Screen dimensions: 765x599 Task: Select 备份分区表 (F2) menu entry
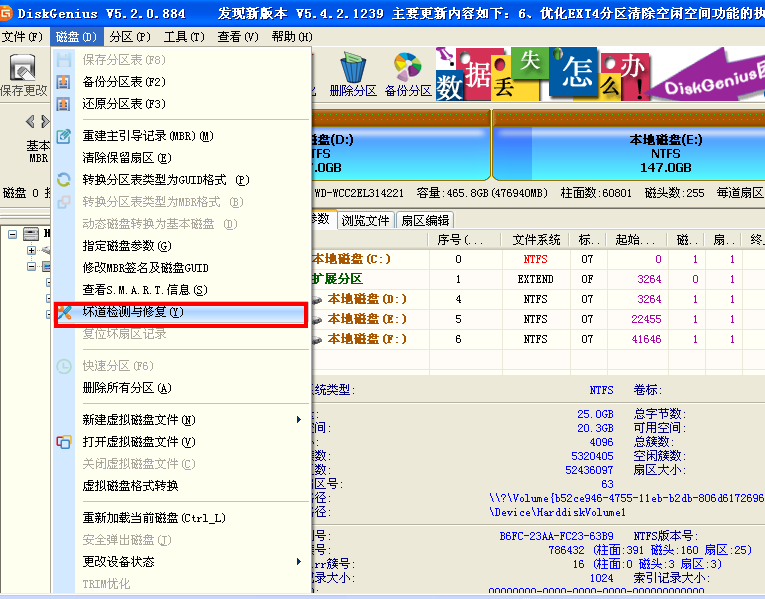coord(124,82)
